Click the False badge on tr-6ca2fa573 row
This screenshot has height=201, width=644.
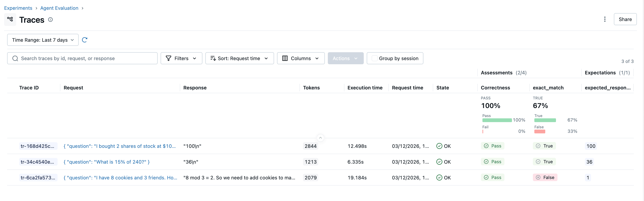pos(545,177)
